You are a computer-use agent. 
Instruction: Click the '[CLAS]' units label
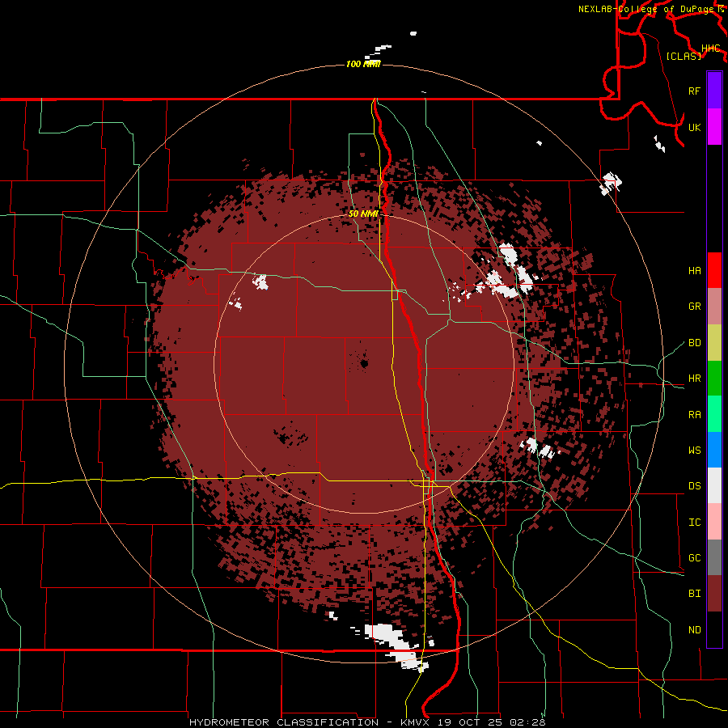click(684, 56)
